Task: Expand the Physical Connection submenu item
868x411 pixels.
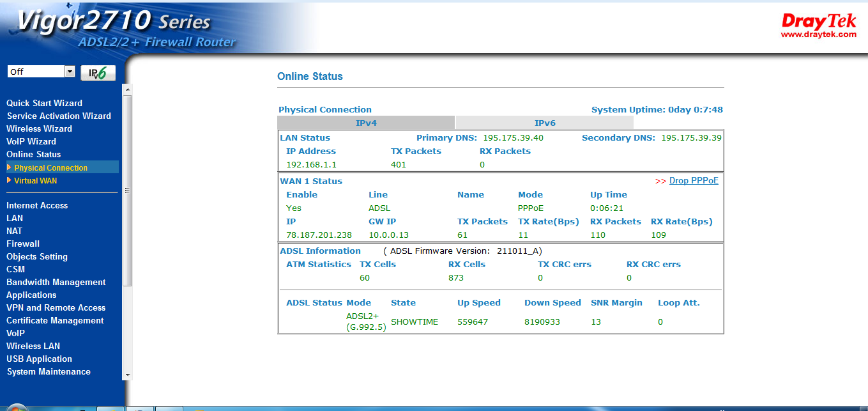Action: pyautogui.click(x=50, y=167)
